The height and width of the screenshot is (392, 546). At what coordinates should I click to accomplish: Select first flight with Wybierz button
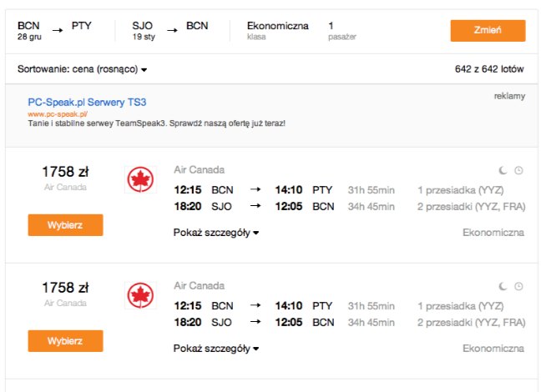[x=65, y=225]
